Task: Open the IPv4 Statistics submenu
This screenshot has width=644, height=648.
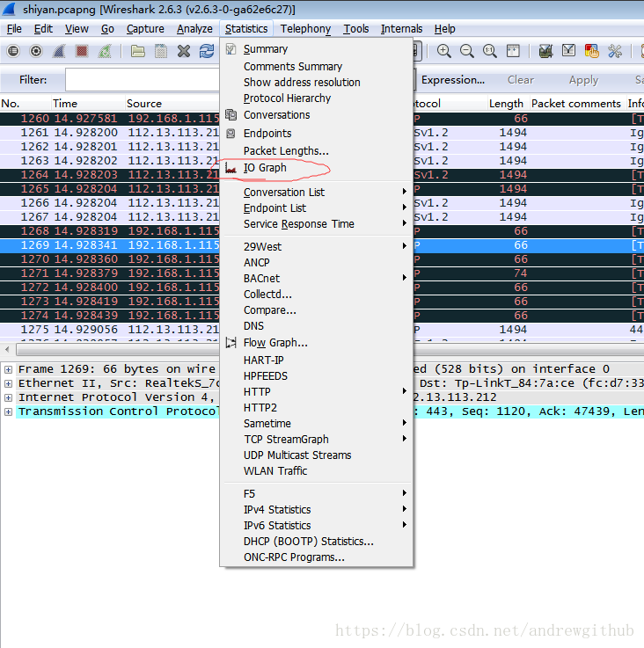Action: [317, 510]
